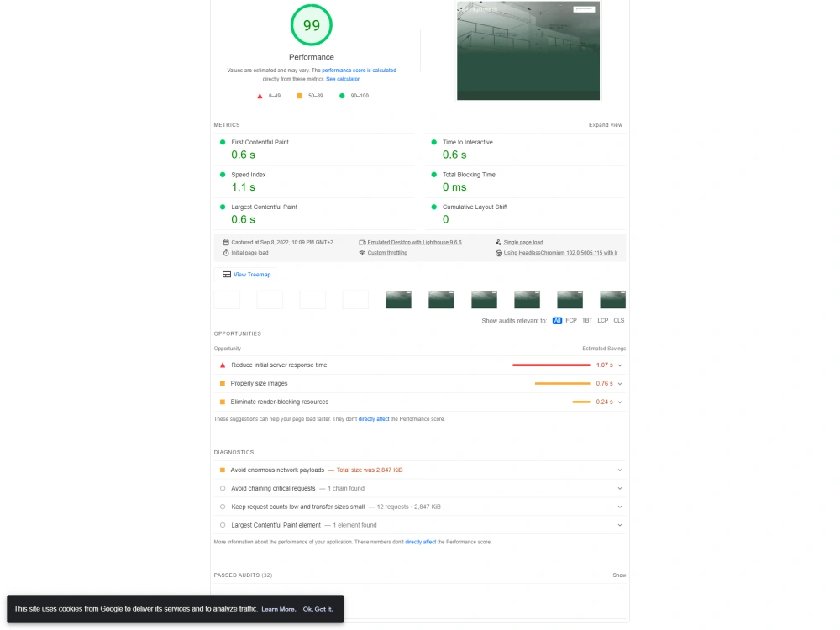
Task: Expand Eliminate render-blocking resources chevron
Action: 620,402
